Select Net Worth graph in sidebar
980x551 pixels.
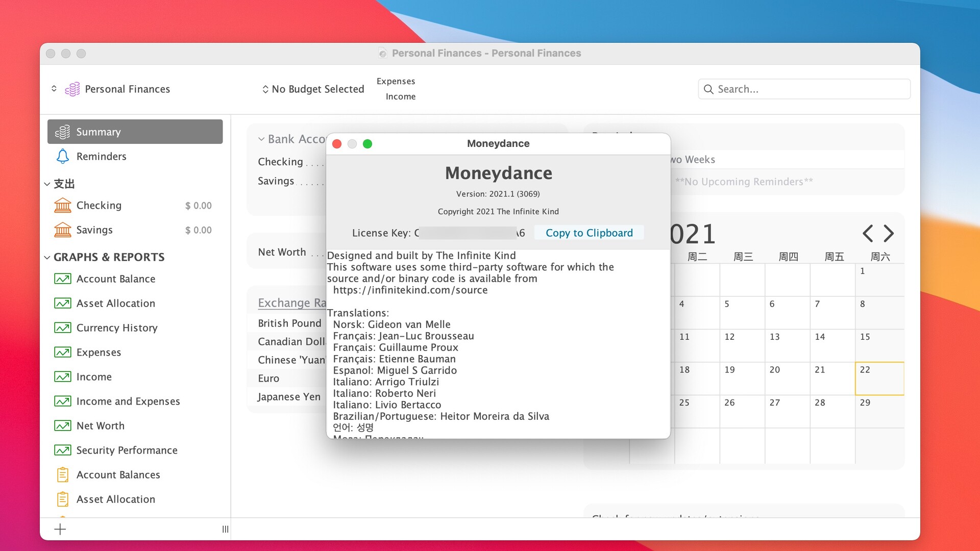point(101,426)
